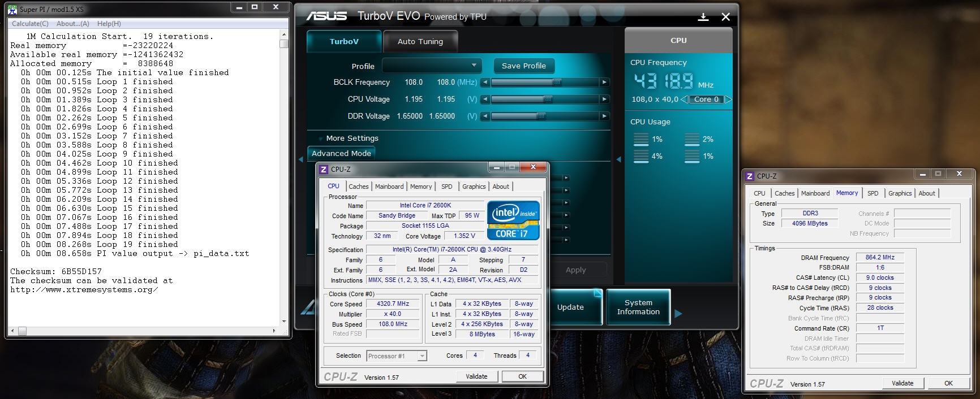Click the Core 0 selector label

[x=706, y=99]
